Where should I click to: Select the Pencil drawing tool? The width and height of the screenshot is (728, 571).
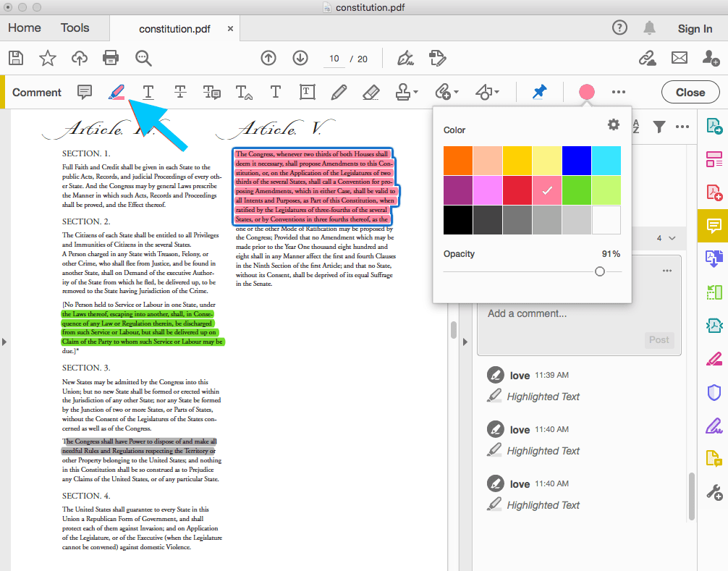click(x=339, y=92)
